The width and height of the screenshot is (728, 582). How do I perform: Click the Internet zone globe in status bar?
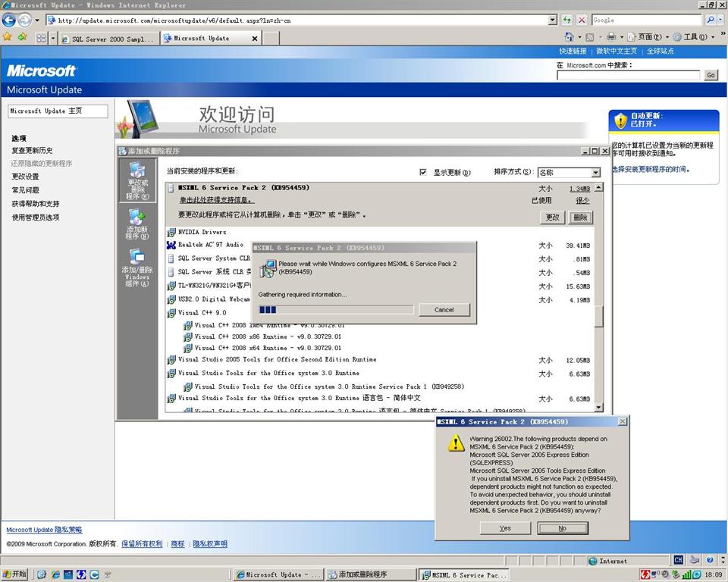[592, 561]
